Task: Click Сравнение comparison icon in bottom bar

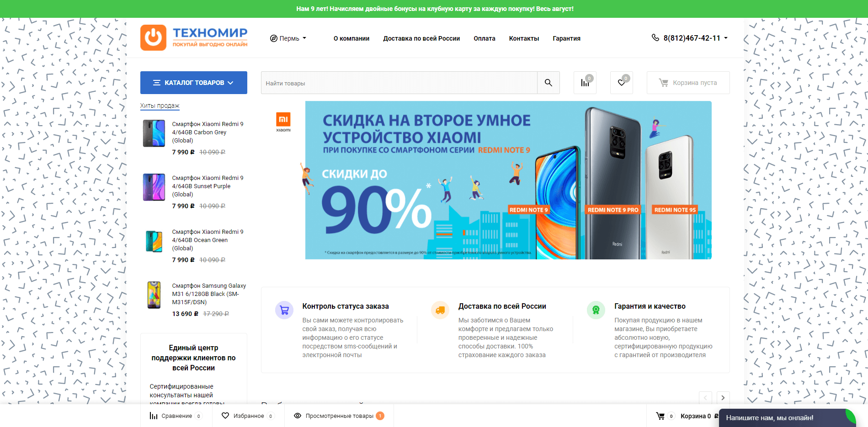Action: click(153, 416)
